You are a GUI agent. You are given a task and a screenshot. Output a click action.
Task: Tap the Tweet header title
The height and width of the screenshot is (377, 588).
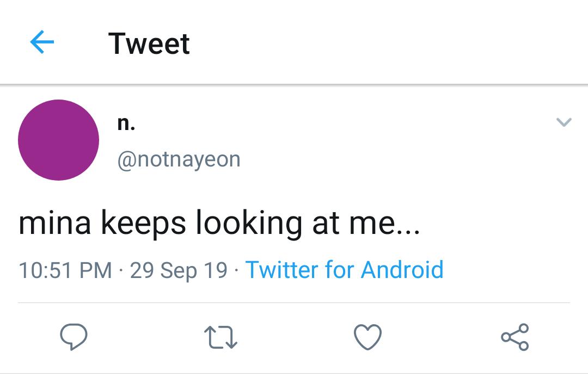149,43
